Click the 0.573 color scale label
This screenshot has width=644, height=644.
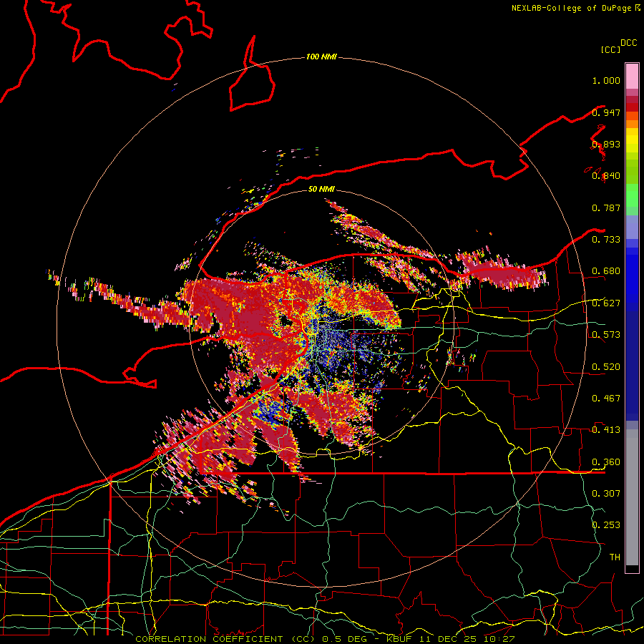(x=606, y=335)
